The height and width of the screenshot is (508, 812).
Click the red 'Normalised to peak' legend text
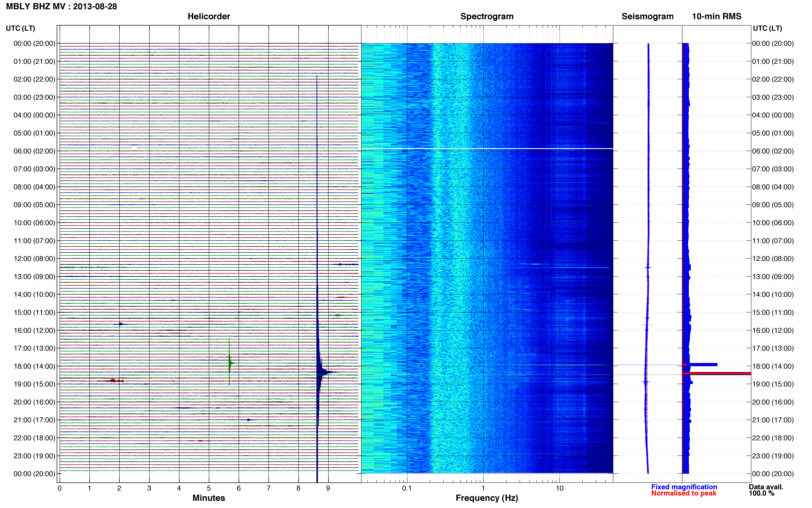coord(684,493)
